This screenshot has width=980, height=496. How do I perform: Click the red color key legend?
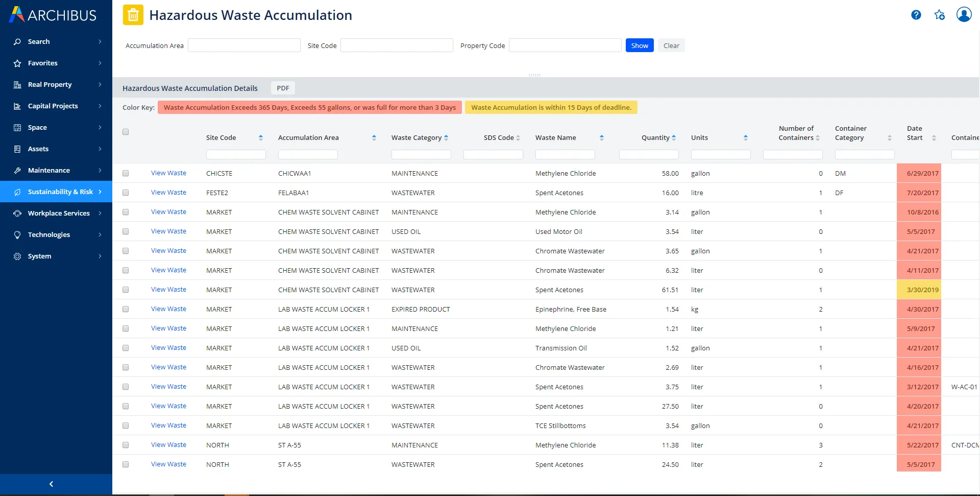[x=309, y=107]
